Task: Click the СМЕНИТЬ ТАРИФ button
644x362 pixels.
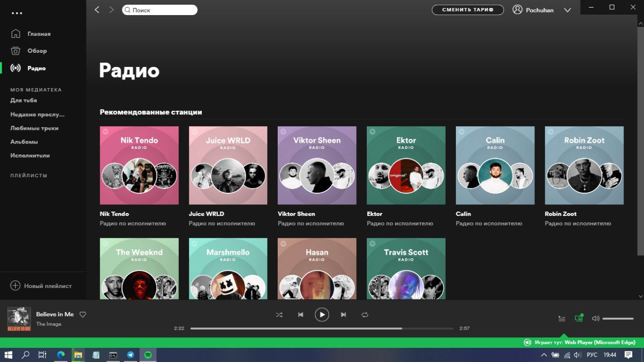Action: coord(467,10)
